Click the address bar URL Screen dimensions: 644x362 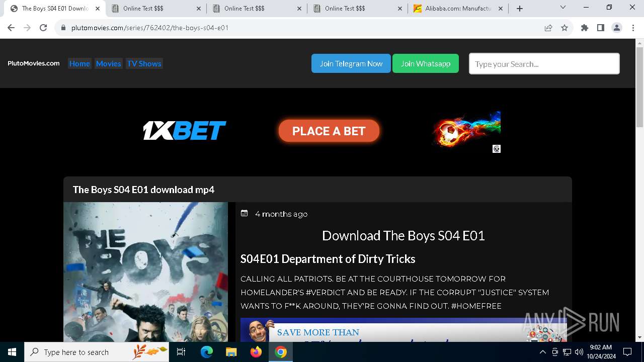pos(150,28)
